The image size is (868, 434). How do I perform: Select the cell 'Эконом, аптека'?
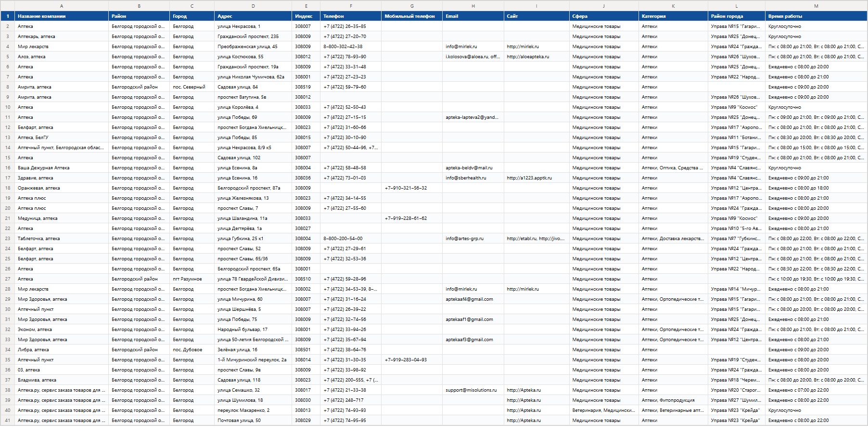pos(62,330)
